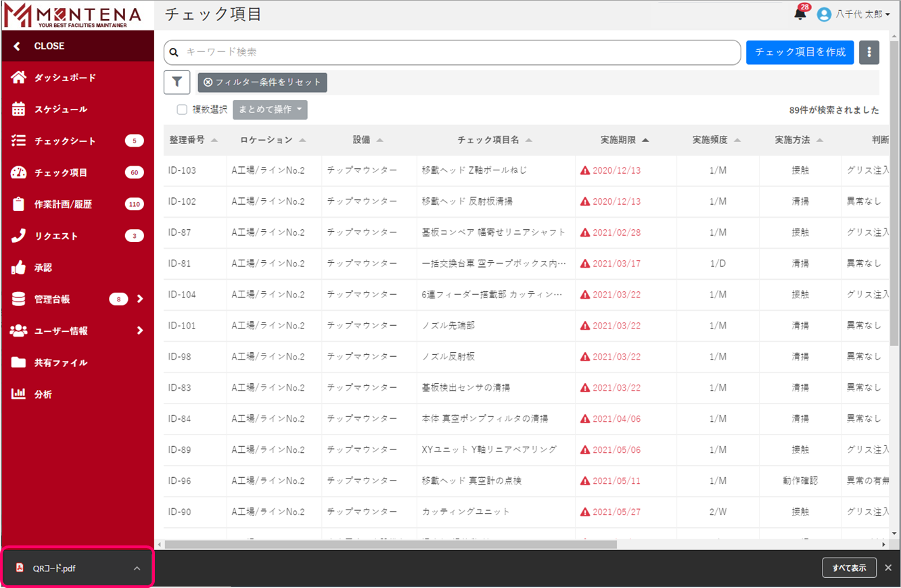
Task: Open the vertical three-dot options menu
Action: click(x=869, y=52)
